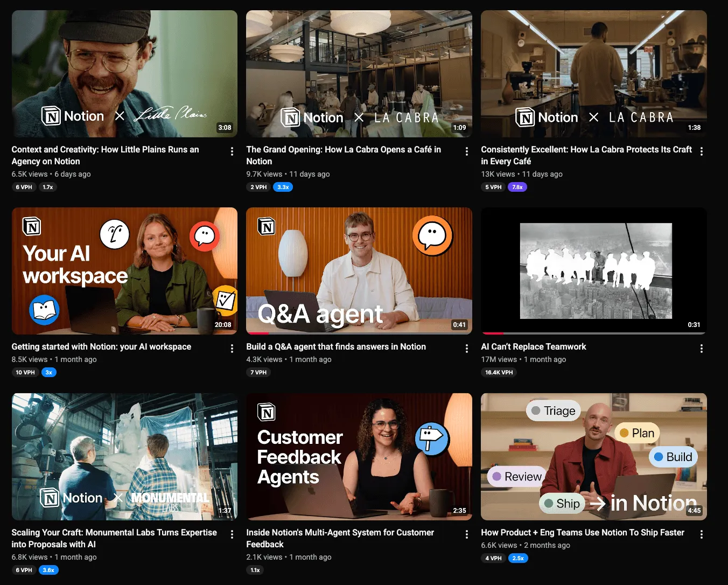This screenshot has width=728, height=585.
Task: Click the 8.5K views • 1 month ago text
Action: (x=54, y=359)
